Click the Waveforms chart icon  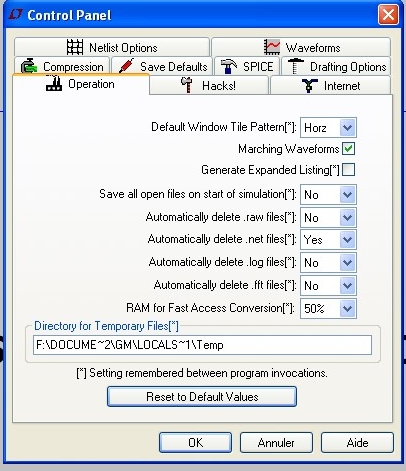point(272,47)
